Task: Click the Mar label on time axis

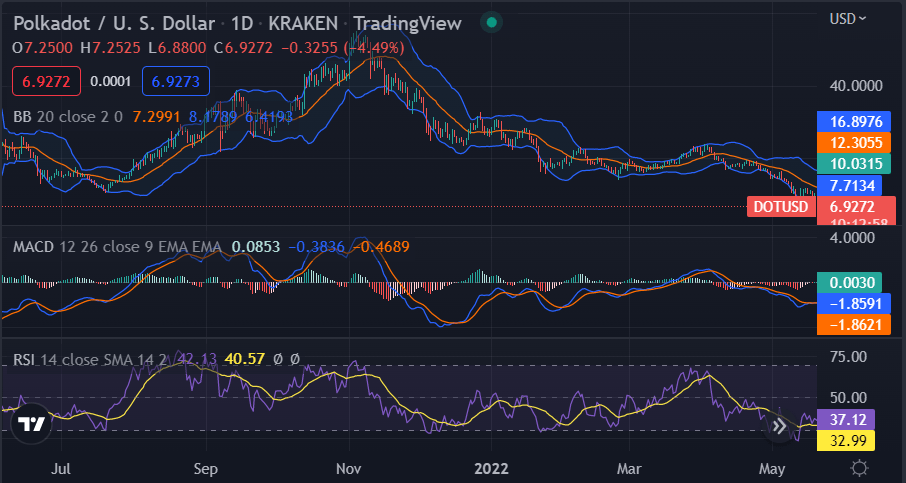Action: click(629, 468)
